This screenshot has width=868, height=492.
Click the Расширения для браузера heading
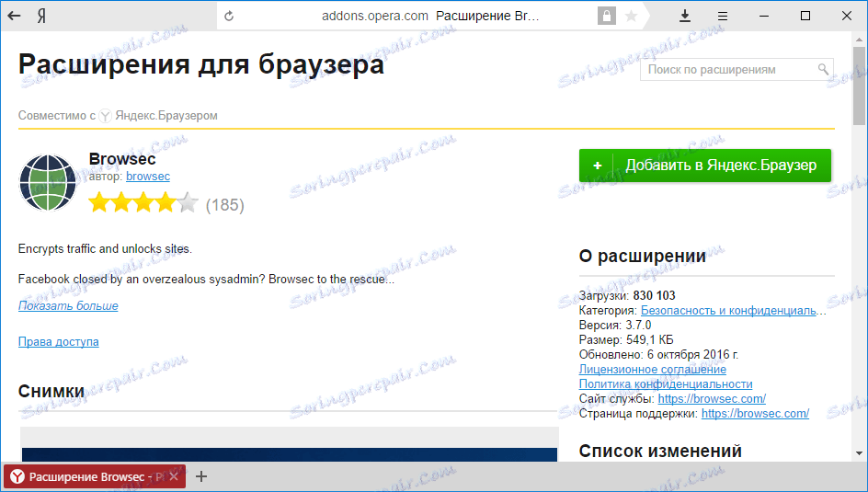(201, 64)
